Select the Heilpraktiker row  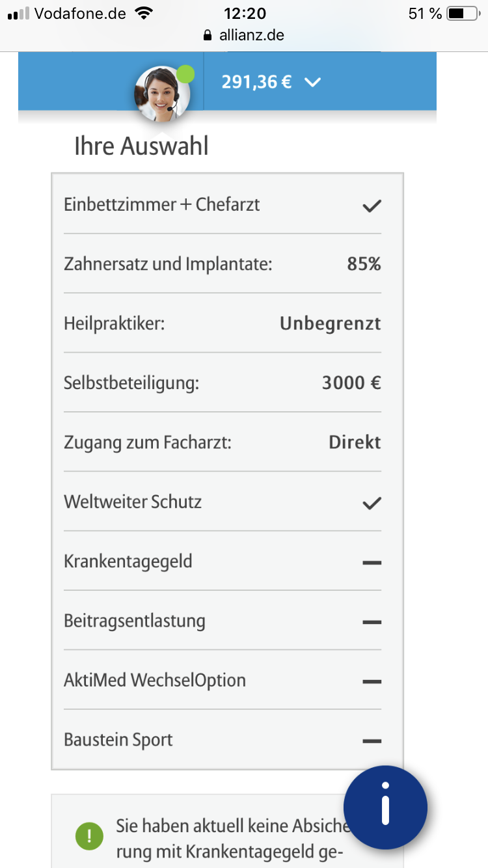pos(223,323)
